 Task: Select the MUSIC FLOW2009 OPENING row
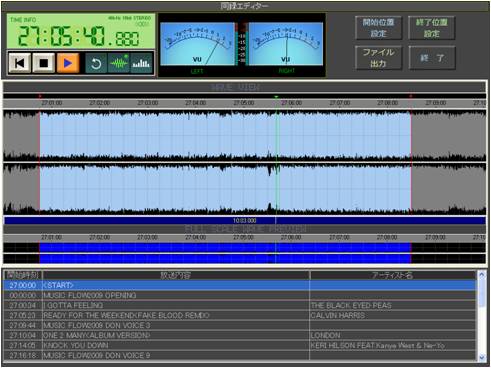[240, 295]
